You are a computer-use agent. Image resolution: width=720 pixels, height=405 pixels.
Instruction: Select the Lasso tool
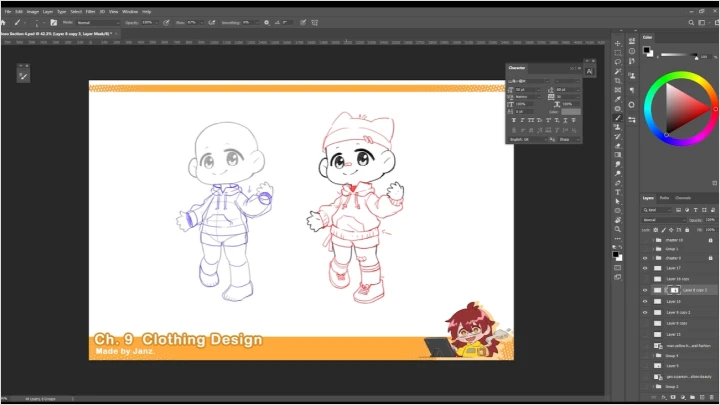point(618,62)
